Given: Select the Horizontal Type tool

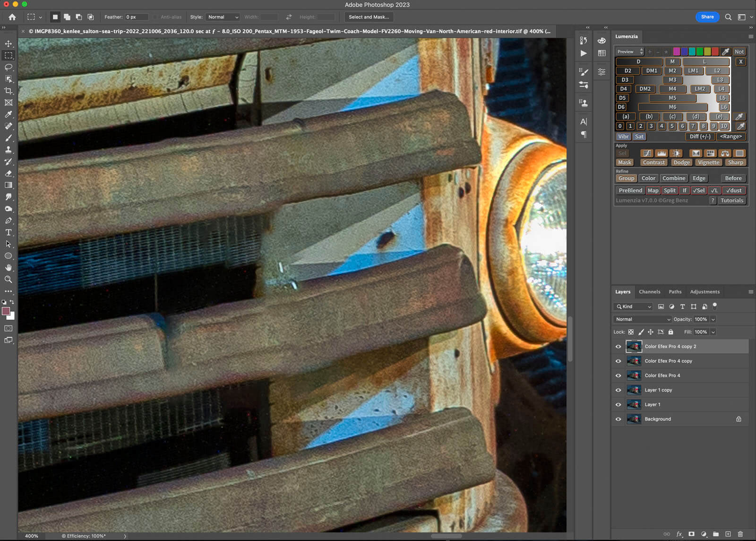Looking at the screenshot, I should [9, 233].
